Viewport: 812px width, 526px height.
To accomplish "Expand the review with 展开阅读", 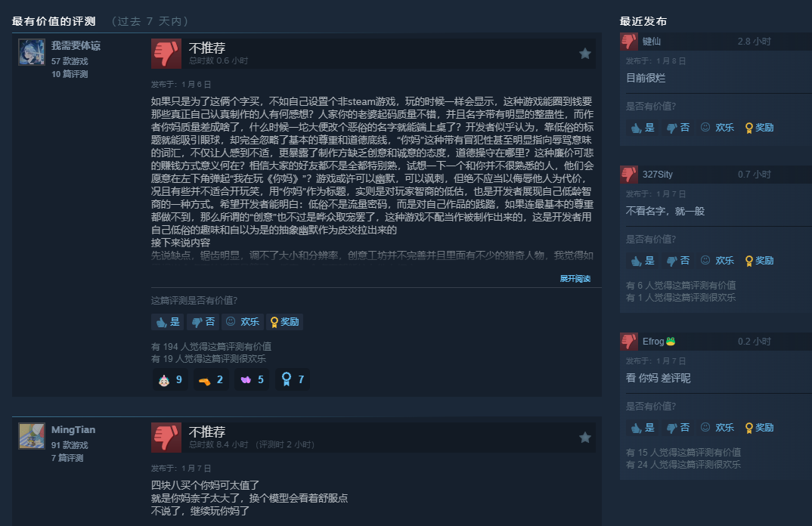I will (575, 279).
